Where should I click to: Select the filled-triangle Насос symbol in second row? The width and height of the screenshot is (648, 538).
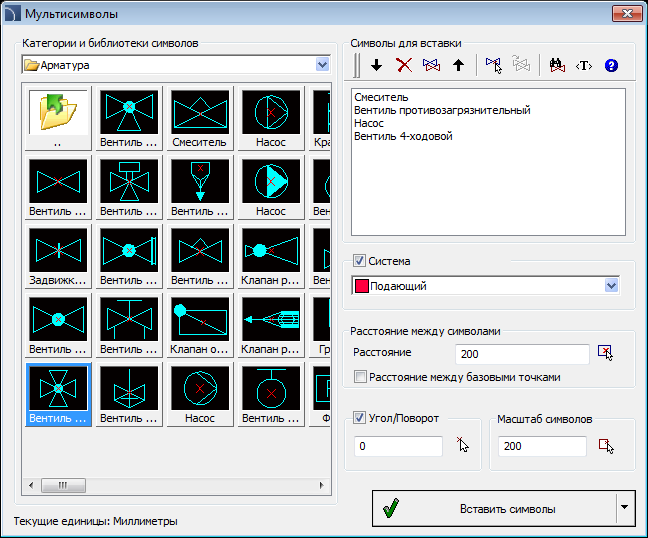tap(271, 187)
